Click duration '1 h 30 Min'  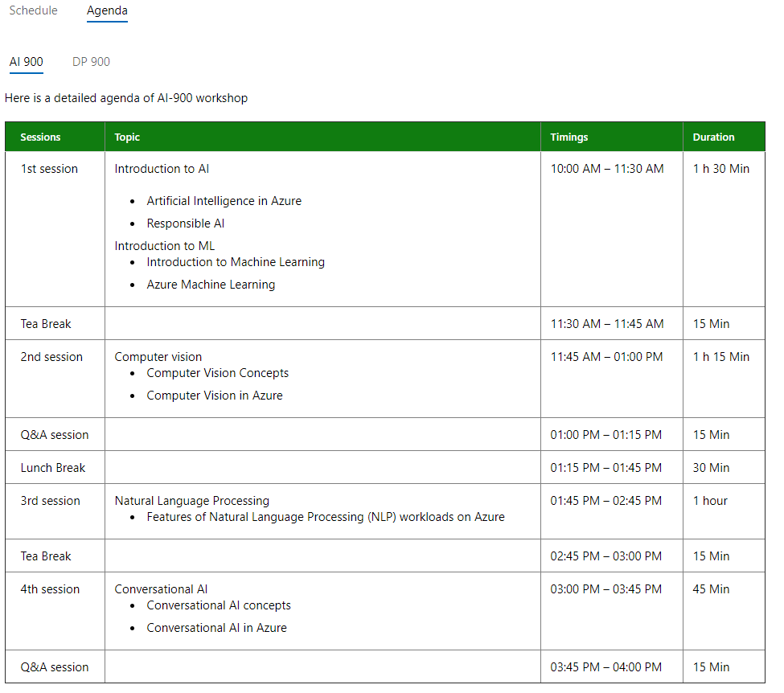pyautogui.click(x=721, y=169)
